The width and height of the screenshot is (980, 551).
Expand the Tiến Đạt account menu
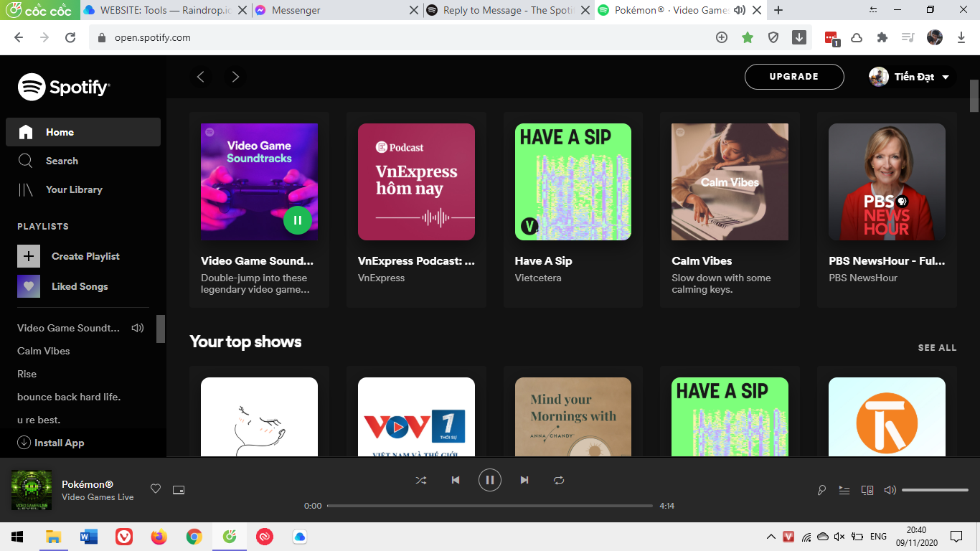click(x=913, y=77)
